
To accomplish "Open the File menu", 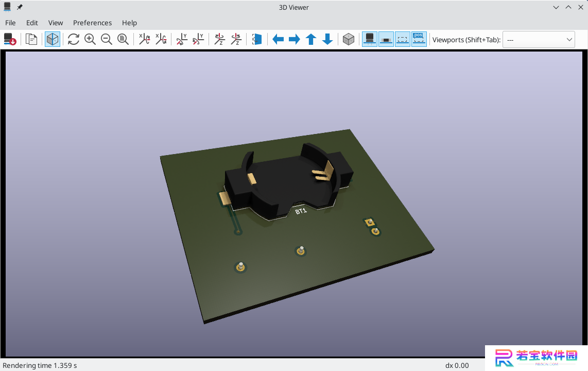I will [10, 23].
